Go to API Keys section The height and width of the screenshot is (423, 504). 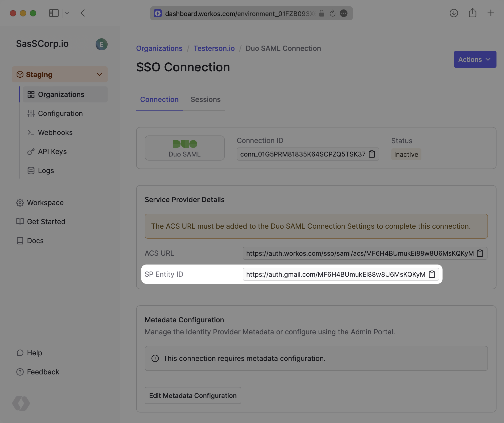(x=52, y=152)
